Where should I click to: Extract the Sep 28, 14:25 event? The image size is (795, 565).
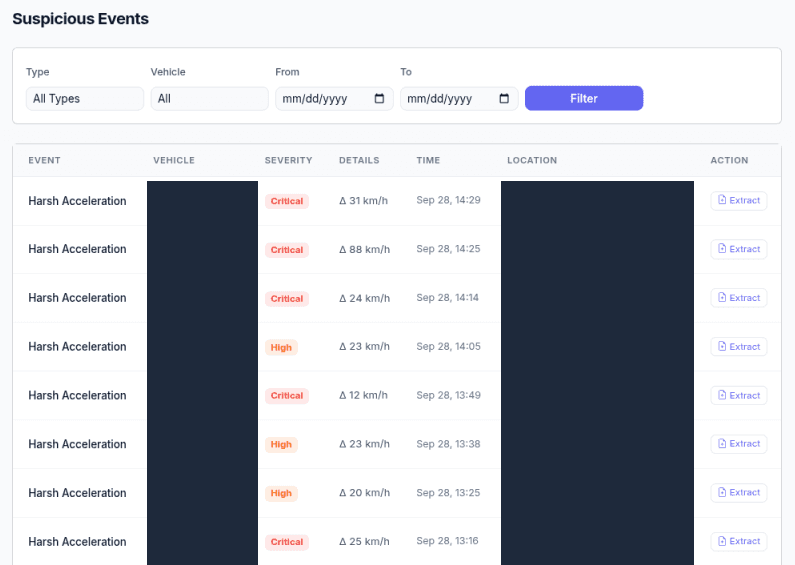[x=739, y=249]
